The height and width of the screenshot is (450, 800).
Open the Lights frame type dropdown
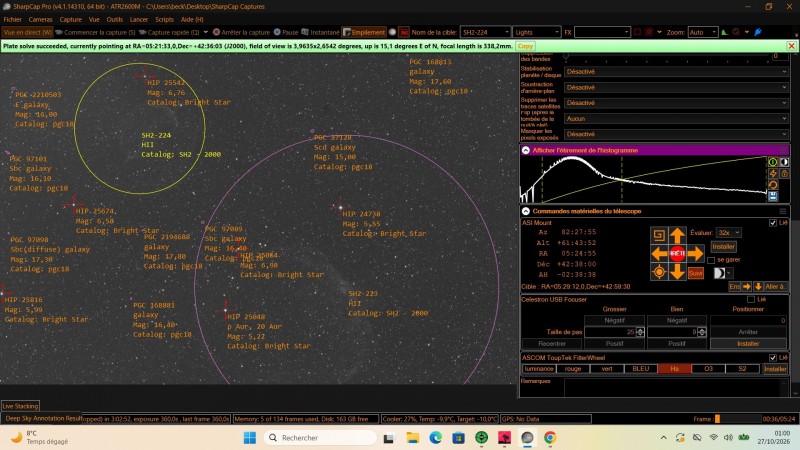point(536,32)
